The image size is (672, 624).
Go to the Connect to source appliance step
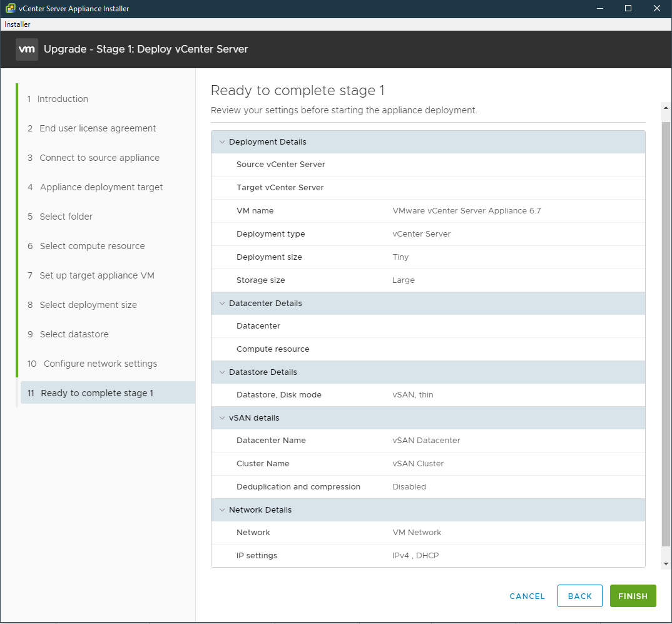[100, 157]
